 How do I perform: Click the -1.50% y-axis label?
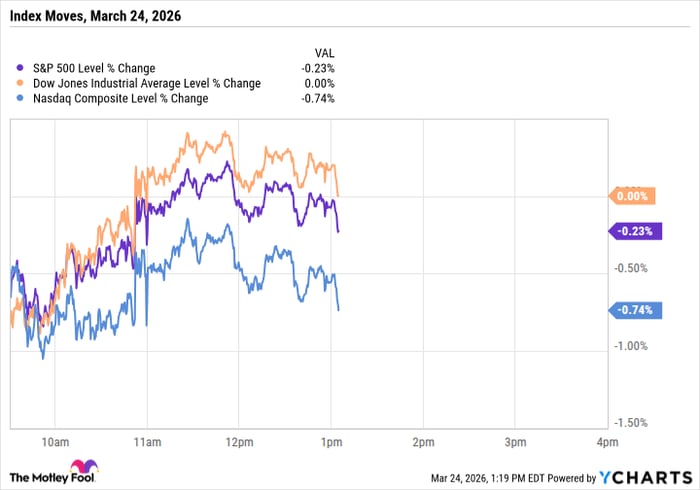[x=634, y=423]
